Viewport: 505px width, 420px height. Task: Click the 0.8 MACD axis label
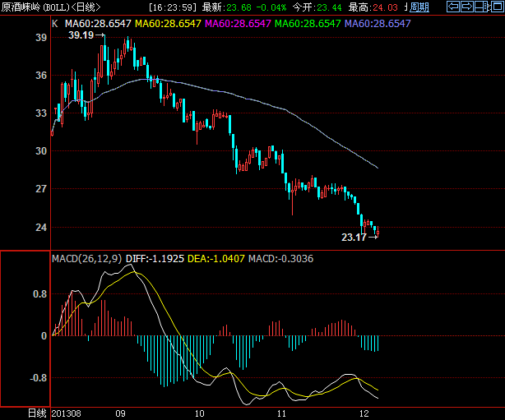39,294
